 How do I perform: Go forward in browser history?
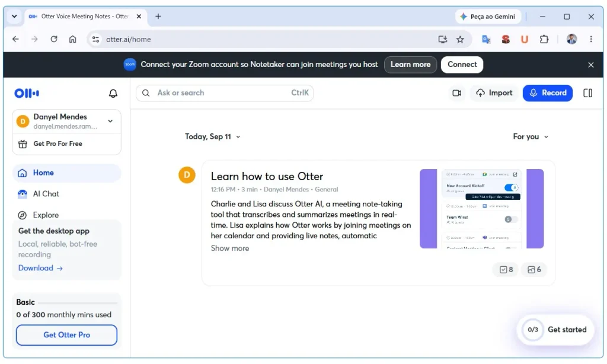(x=34, y=39)
